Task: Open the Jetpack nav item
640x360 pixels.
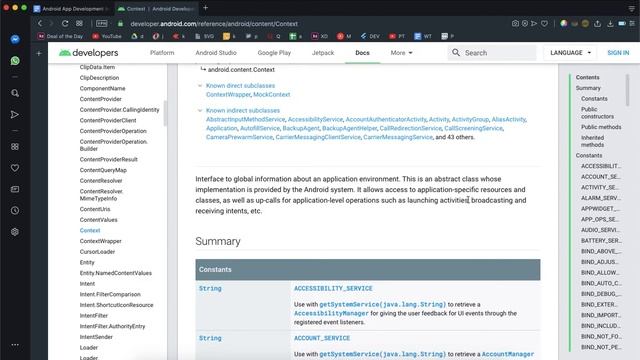Action: tap(323, 53)
